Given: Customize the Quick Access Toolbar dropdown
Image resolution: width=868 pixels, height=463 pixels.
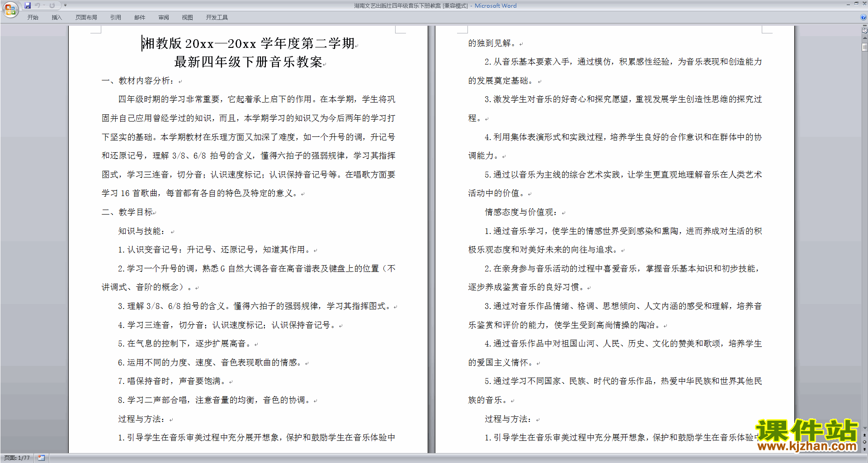Looking at the screenshot, I should (x=65, y=5).
